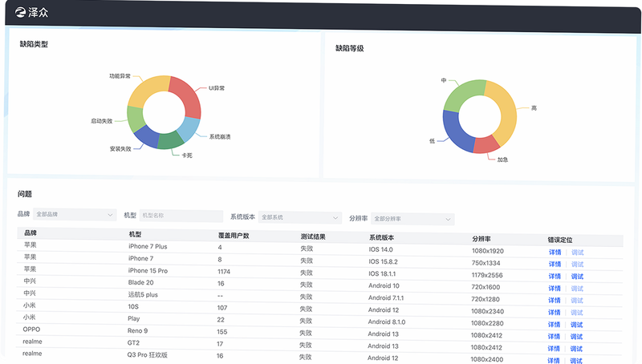Open 详情 for iPhone 7 Plus row
642x364 pixels.
[x=555, y=253]
